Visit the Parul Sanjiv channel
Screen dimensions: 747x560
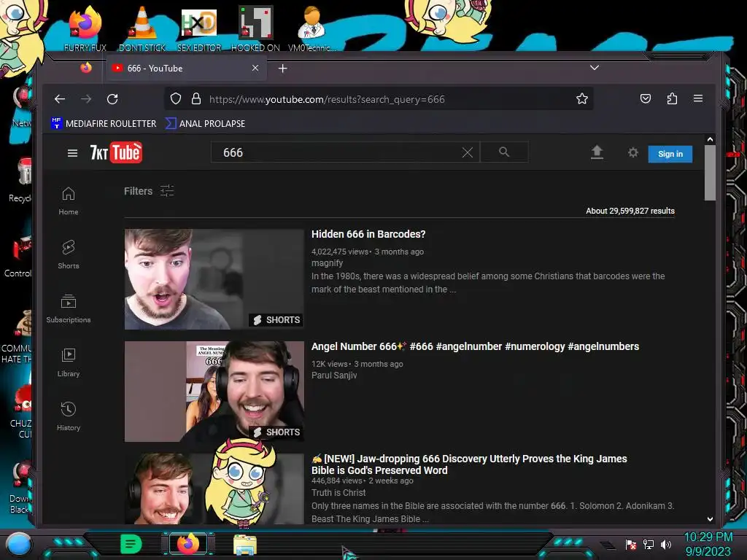[x=334, y=376]
